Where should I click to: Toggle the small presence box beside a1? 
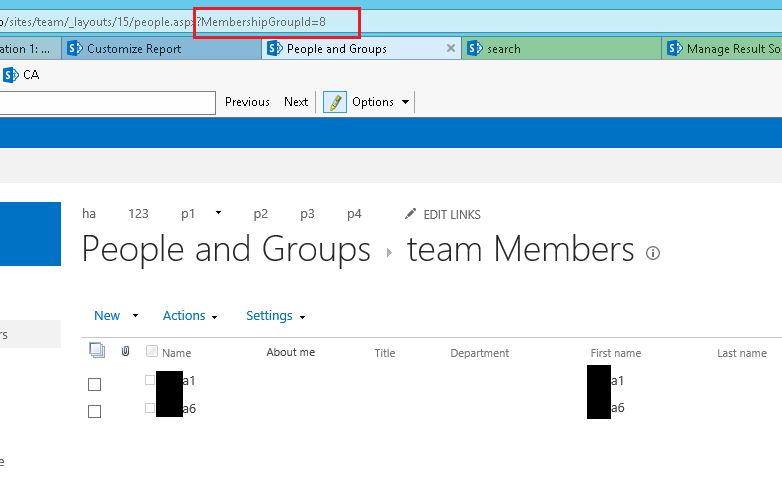tap(150, 380)
